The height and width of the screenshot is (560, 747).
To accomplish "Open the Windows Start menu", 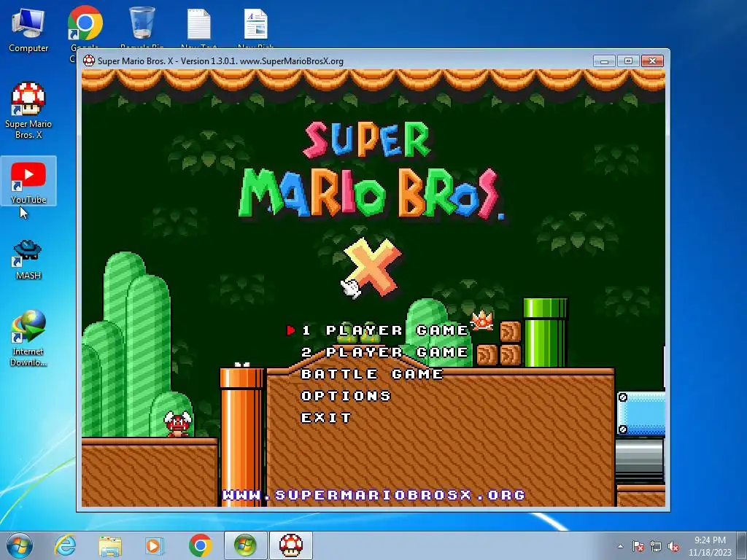I will (20, 545).
